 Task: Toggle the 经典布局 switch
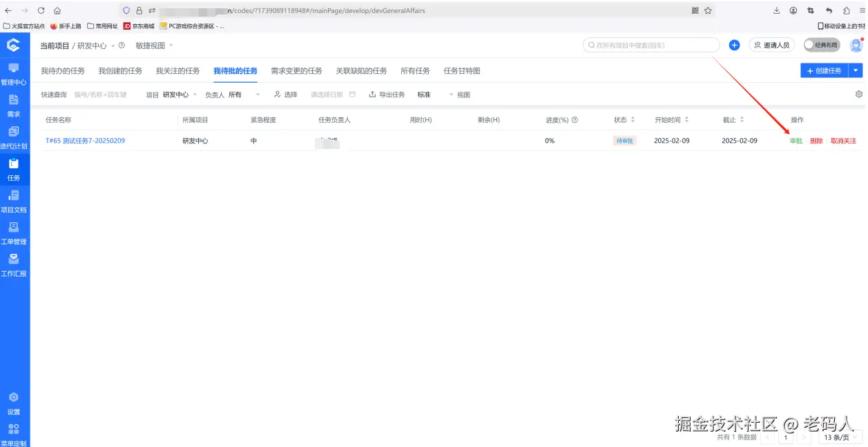click(x=822, y=45)
